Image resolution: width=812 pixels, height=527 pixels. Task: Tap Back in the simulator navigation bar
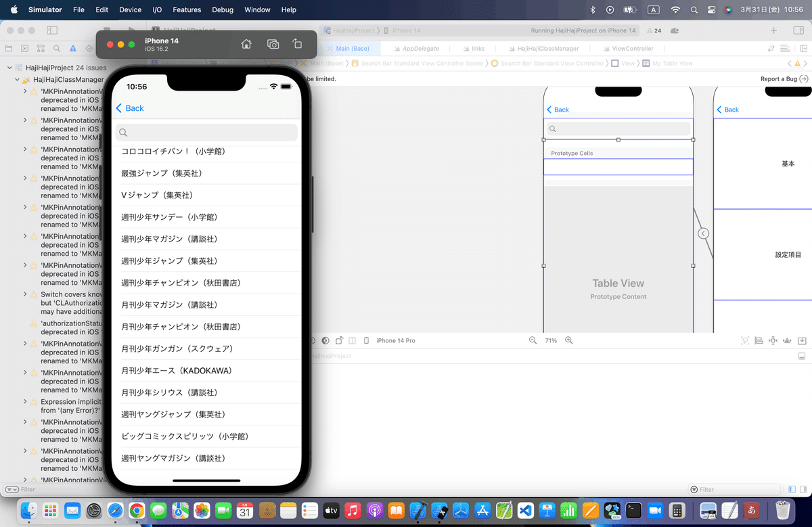[130, 108]
